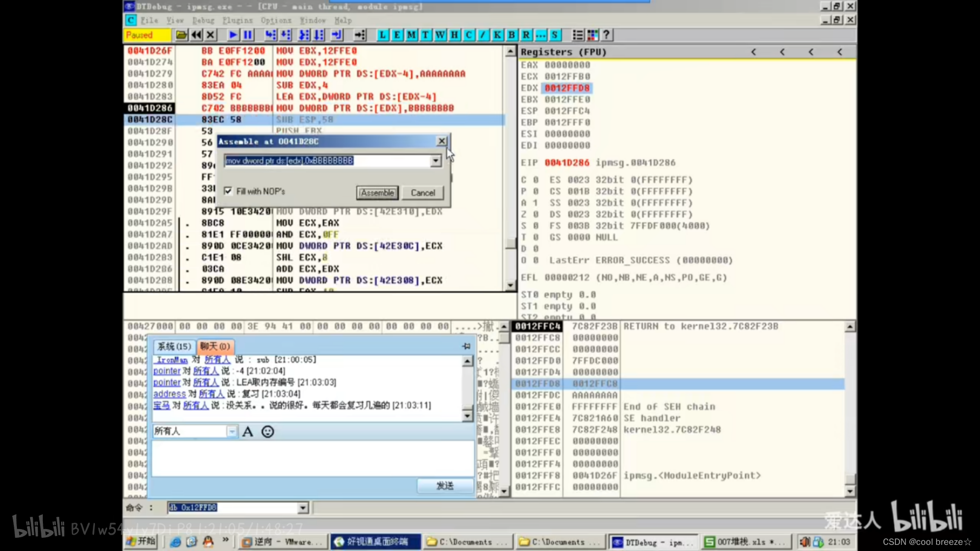Run the program with the play icon

[233, 35]
